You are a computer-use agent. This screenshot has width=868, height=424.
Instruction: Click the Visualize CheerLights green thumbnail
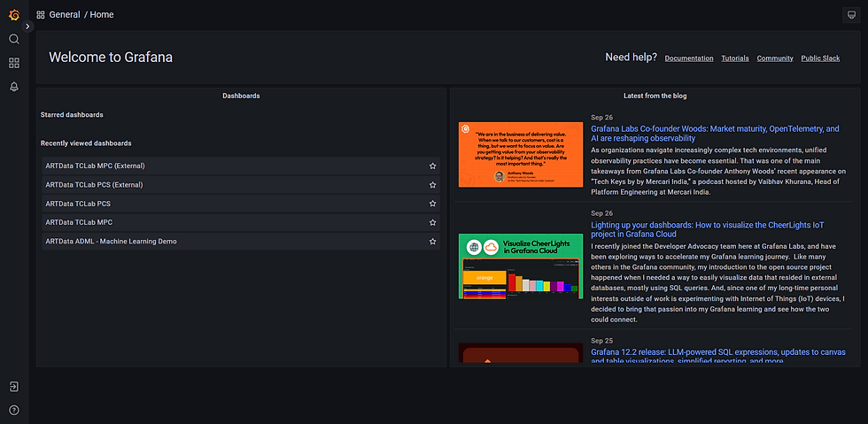[521, 266]
